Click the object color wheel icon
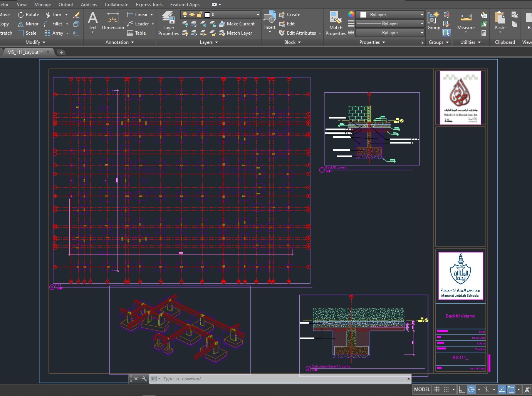 (x=351, y=14)
